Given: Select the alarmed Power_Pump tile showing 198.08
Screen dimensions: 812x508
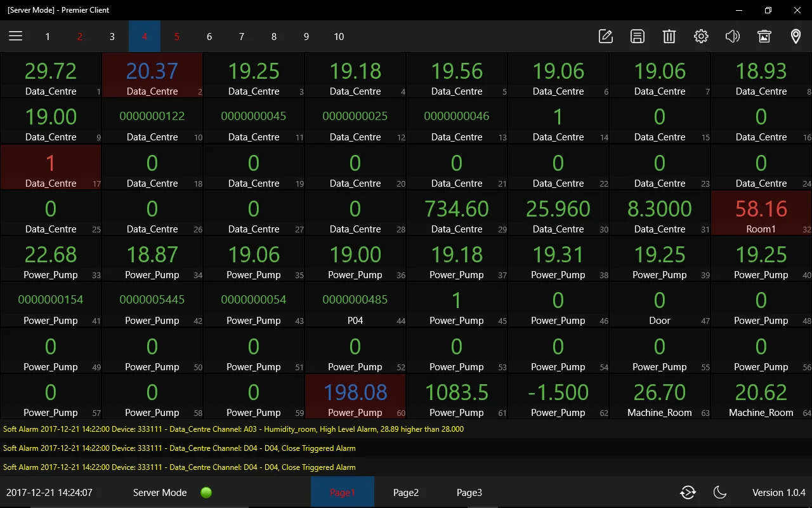Looking at the screenshot, I should point(355,397).
